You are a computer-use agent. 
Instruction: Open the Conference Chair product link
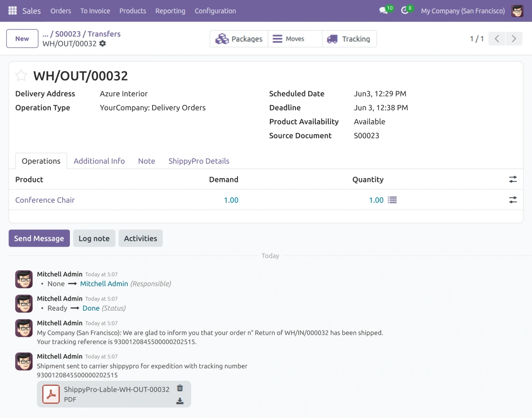pos(45,200)
